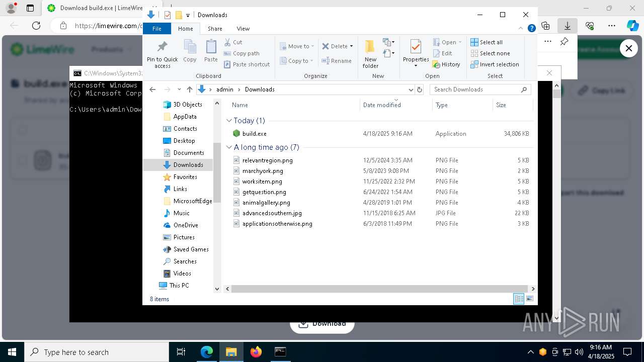Click Rename in Organize group
Image resolution: width=644 pixels, height=362 pixels.
click(337, 61)
